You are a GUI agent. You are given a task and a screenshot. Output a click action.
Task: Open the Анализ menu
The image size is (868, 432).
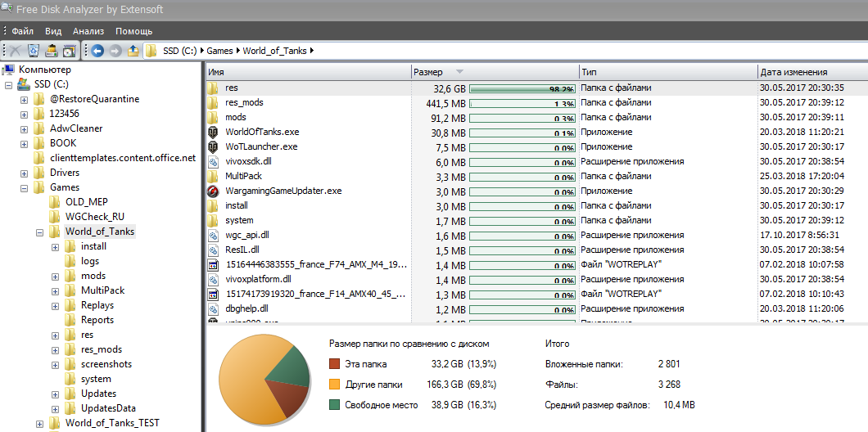(88, 31)
